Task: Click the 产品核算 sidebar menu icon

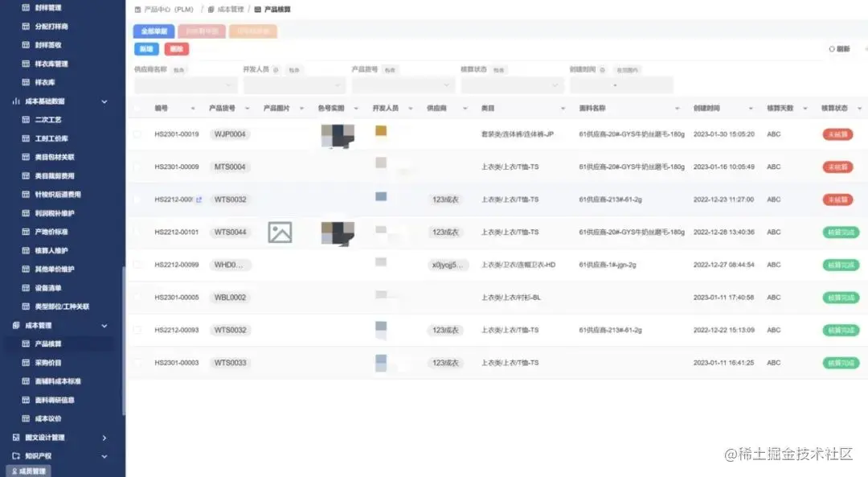Action: click(26, 344)
